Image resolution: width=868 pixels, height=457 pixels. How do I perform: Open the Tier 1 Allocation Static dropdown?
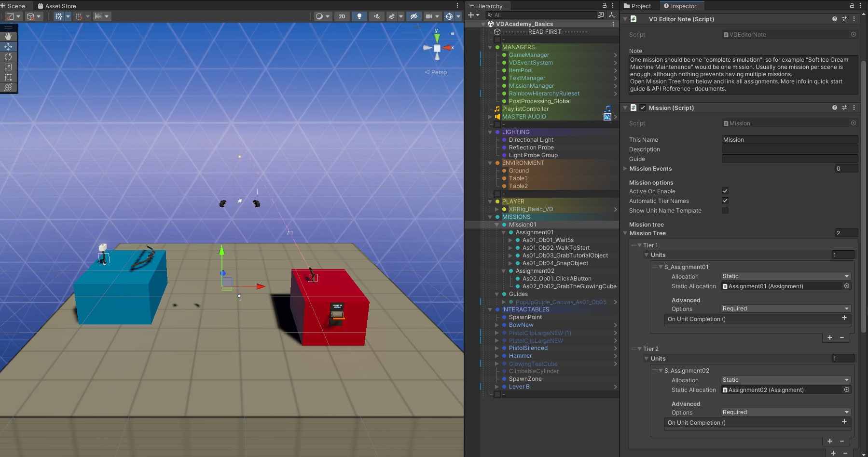point(785,276)
